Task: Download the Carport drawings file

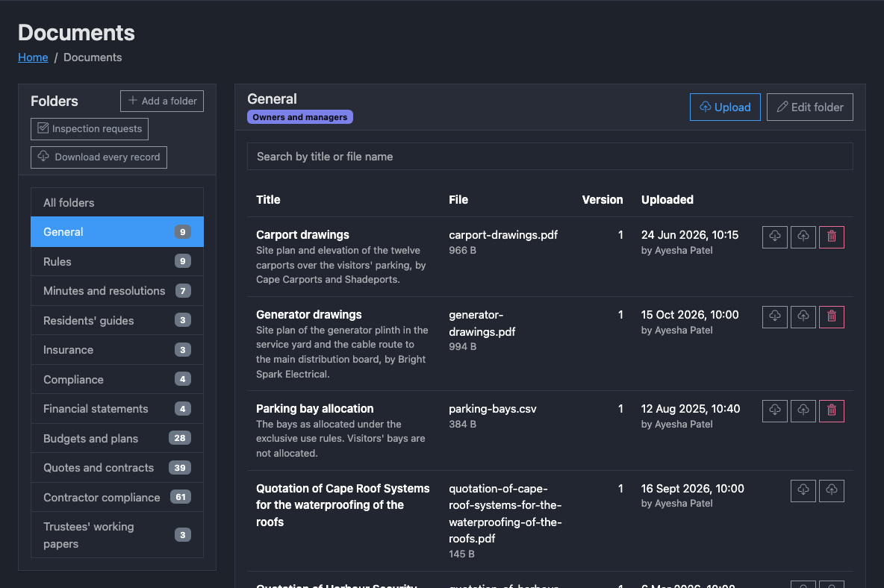Action: coord(775,237)
